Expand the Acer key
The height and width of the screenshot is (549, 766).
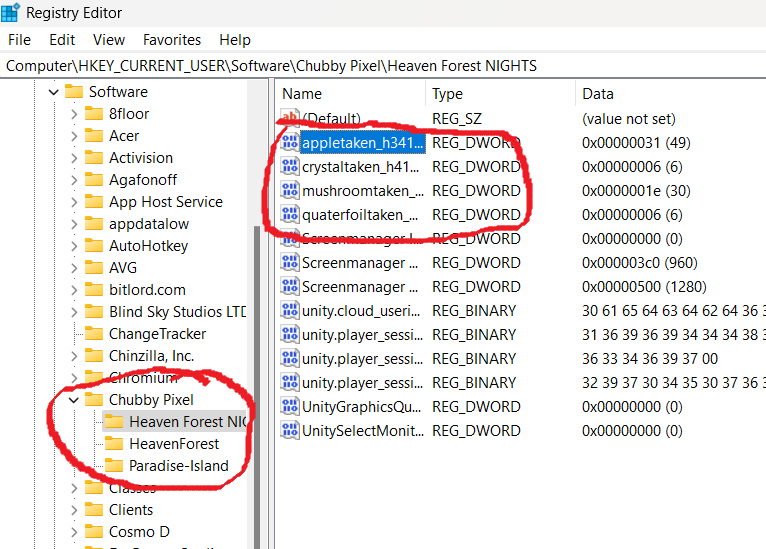pos(74,136)
